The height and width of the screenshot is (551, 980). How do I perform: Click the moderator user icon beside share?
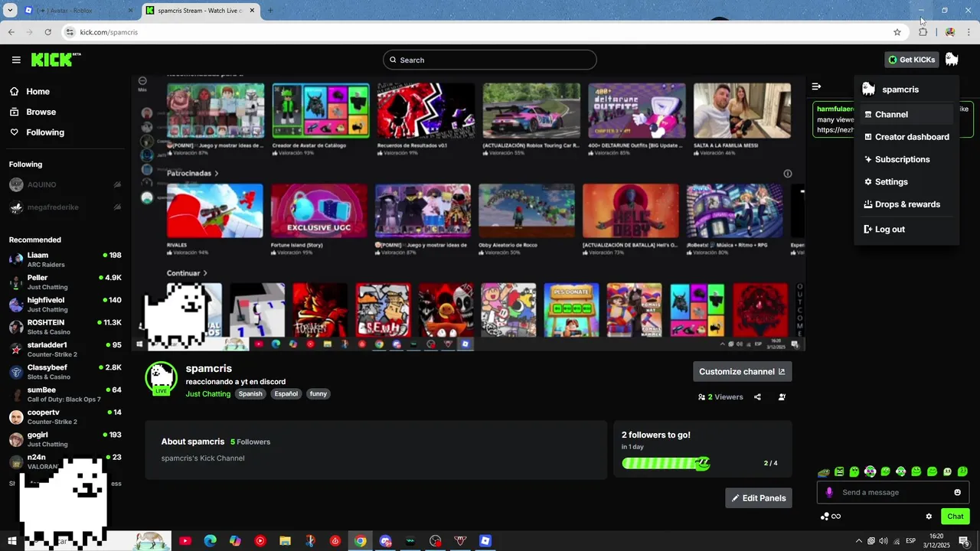(x=782, y=397)
